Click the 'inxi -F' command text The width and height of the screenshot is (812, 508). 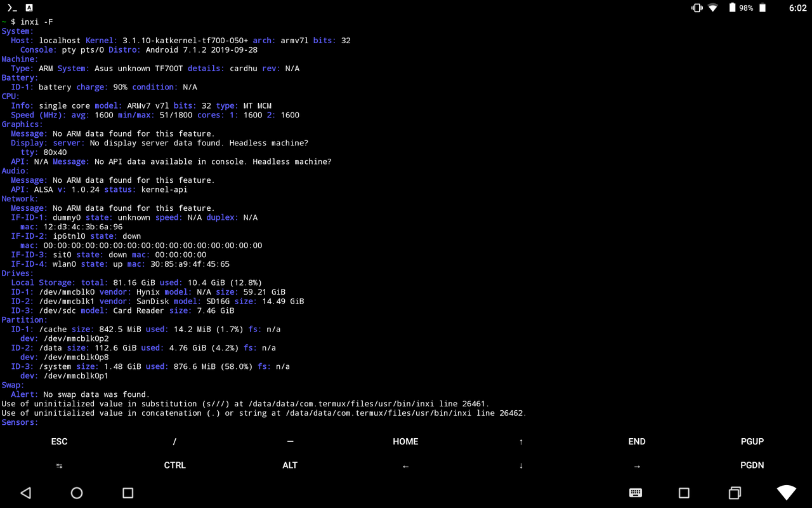[37, 22]
